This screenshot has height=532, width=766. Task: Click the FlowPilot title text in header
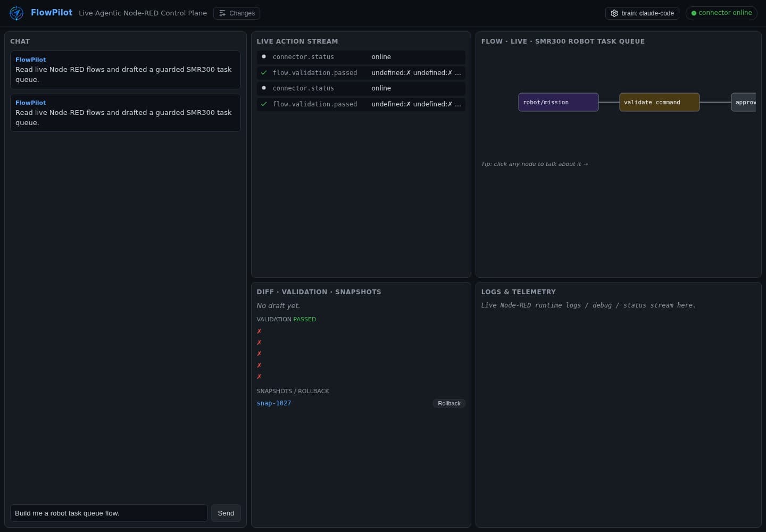52,13
